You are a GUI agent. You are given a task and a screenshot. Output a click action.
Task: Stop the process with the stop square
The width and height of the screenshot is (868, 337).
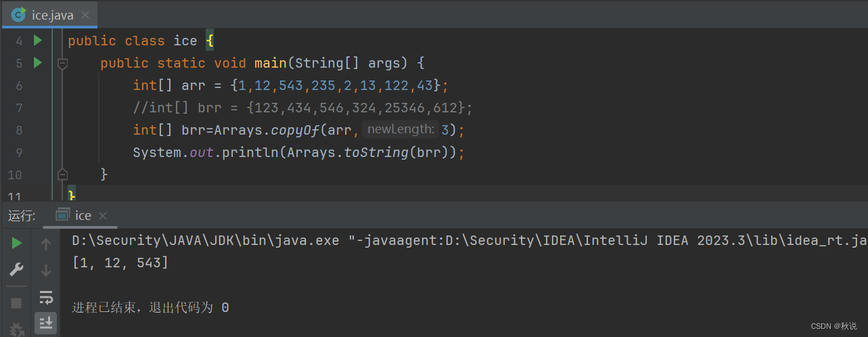click(x=16, y=303)
